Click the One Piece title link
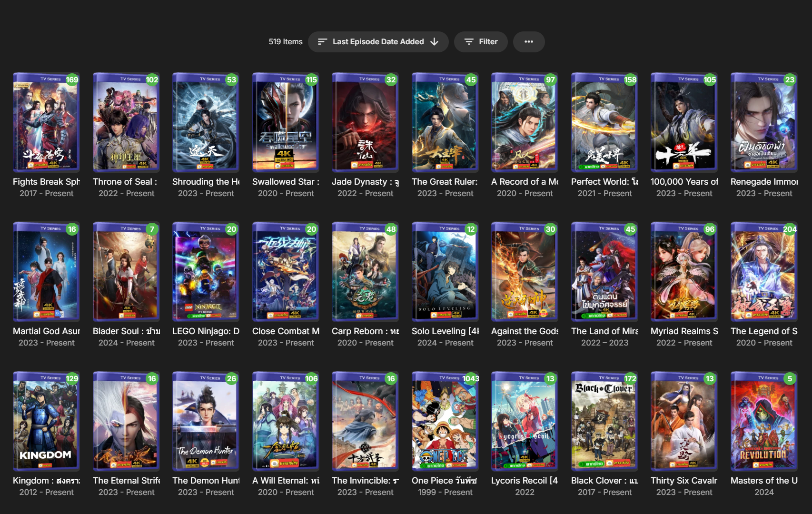 (x=445, y=481)
